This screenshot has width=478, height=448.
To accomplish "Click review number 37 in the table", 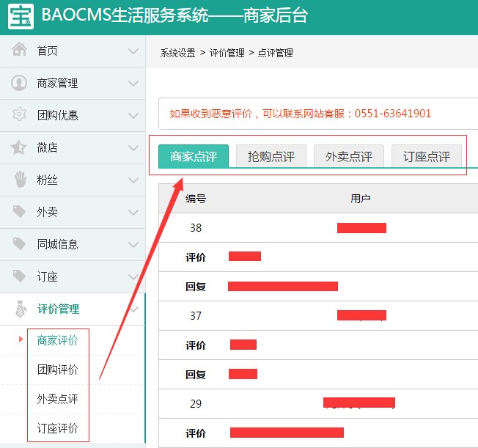I will pyautogui.click(x=196, y=315).
